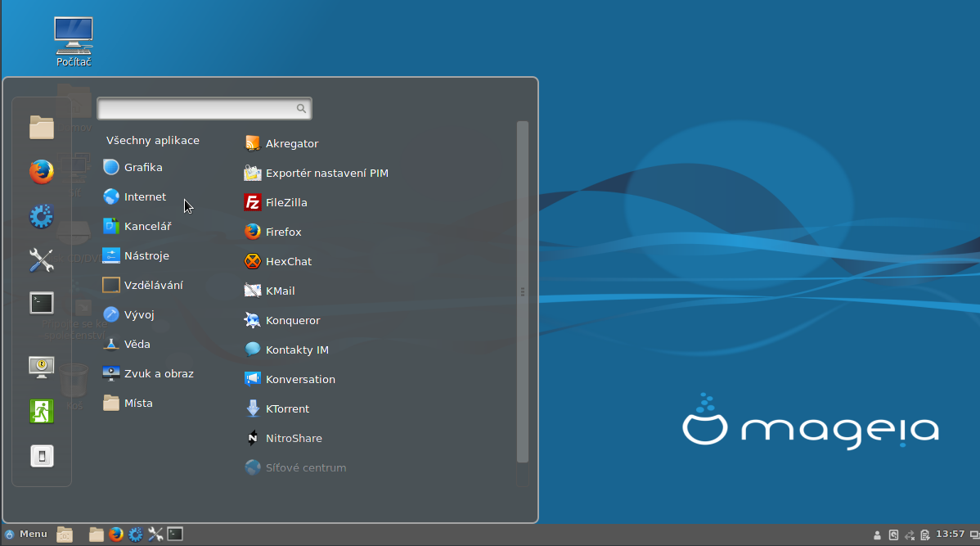Click inside the application search field
Screen dimensions: 980x546
[x=205, y=108]
